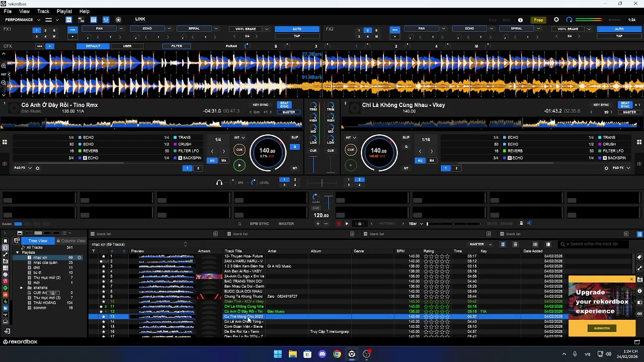Open File Explorer from the taskbar
The height and width of the screenshot is (362, 644).
[292, 354]
